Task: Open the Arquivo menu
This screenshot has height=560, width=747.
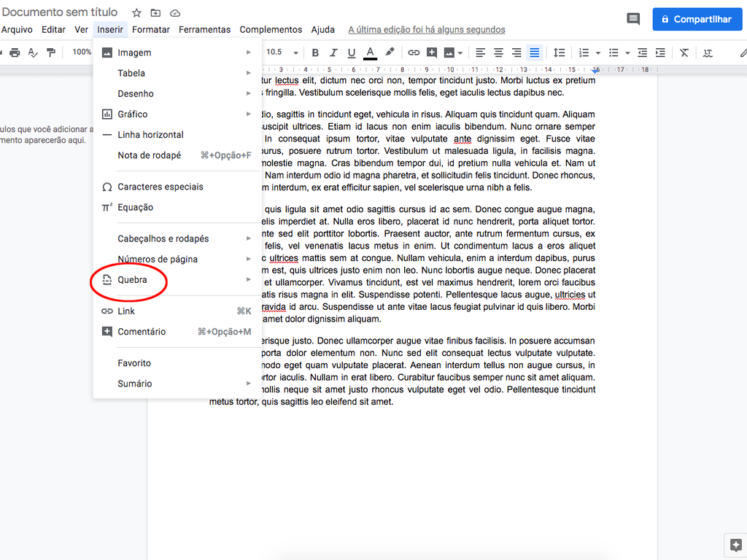Action: point(17,29)
